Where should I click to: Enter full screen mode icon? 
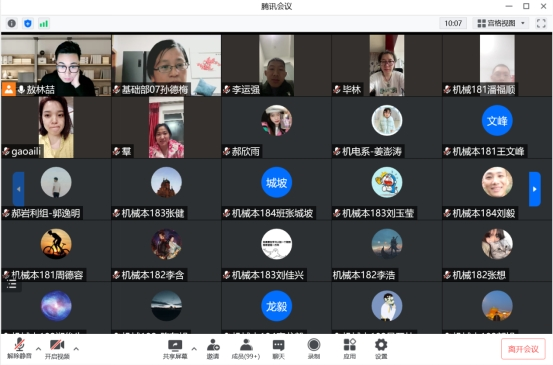click(x=541, y=23)
